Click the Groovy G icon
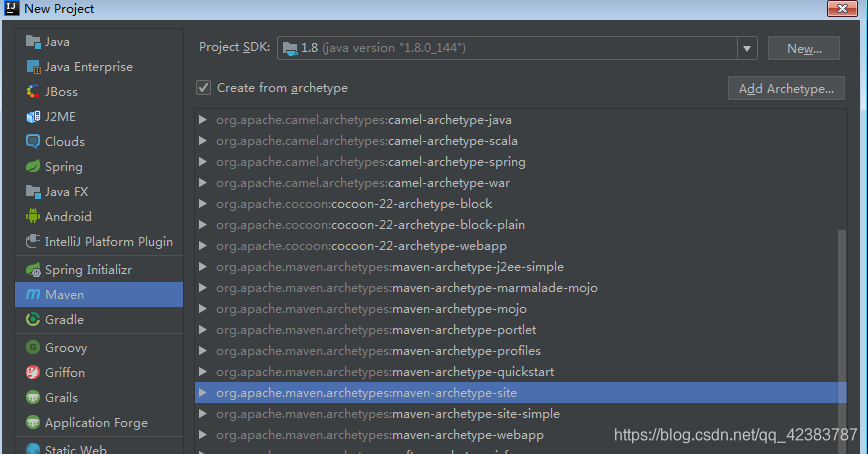Screen dimensions: 868x454 tap(33, 347)
